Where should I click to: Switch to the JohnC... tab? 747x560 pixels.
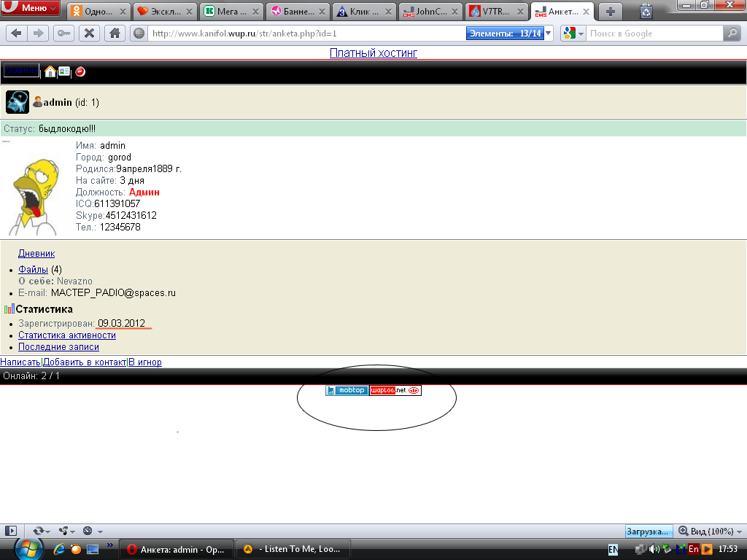point(430,12)
